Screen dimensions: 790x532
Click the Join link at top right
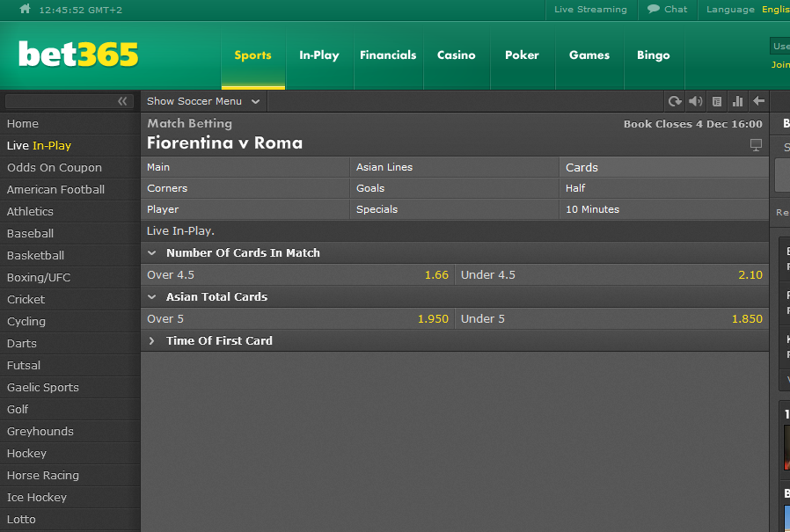780,64
